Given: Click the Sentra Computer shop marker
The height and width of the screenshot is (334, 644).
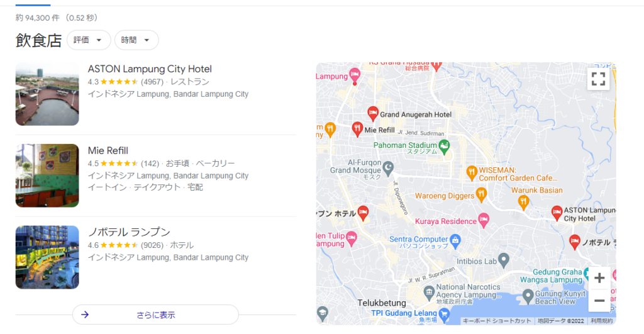Looking at the screenshot, I should [x=455, y=241].
